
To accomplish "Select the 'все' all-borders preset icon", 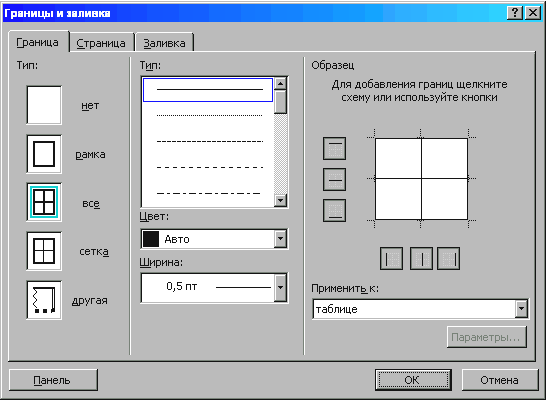I will (44, 202).
